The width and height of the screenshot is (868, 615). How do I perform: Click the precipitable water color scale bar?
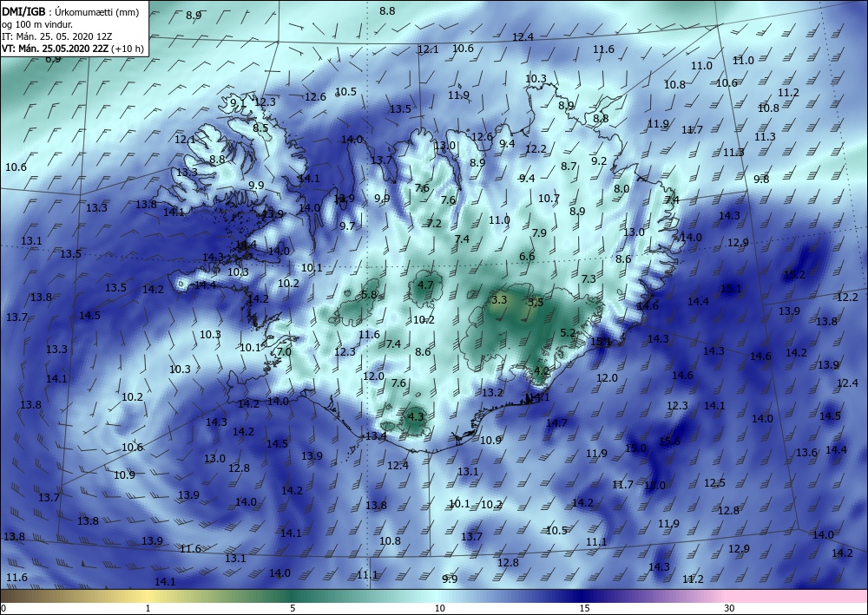[434, 596]
